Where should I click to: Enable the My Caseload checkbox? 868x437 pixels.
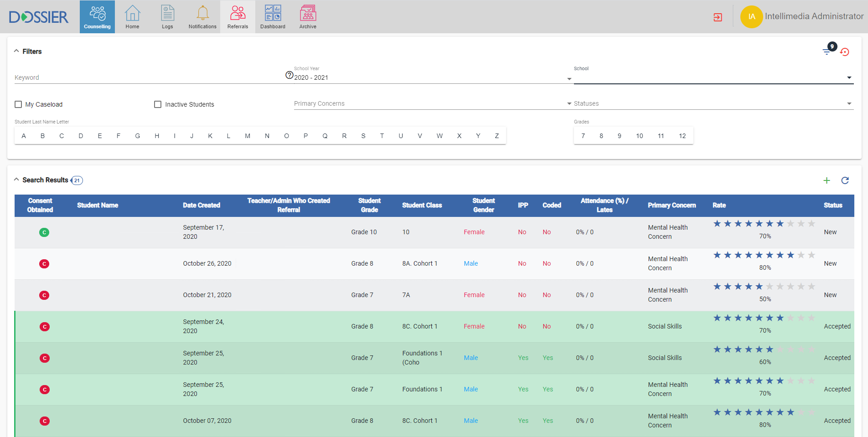(x=18, y=104)
